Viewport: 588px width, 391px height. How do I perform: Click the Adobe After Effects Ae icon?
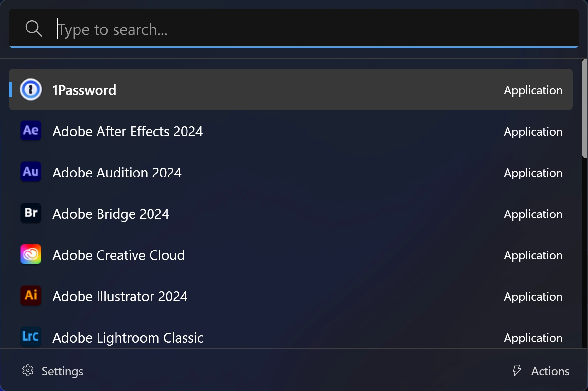click(31, 131)
